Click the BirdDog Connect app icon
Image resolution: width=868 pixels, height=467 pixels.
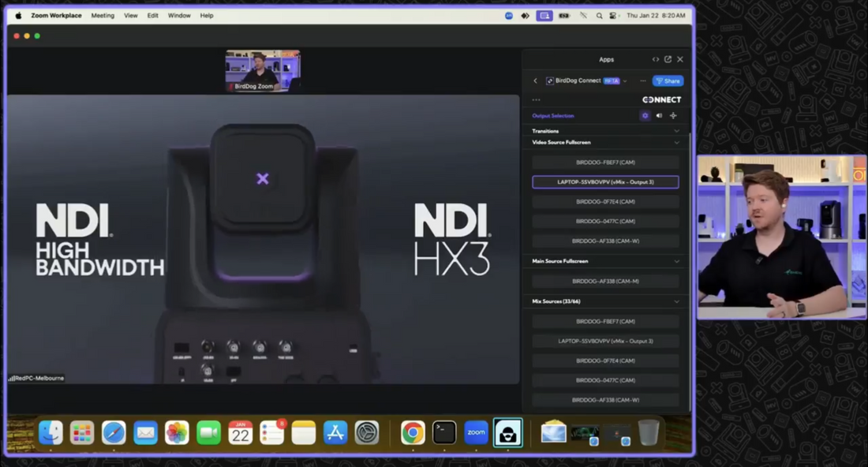click(550, 80)
